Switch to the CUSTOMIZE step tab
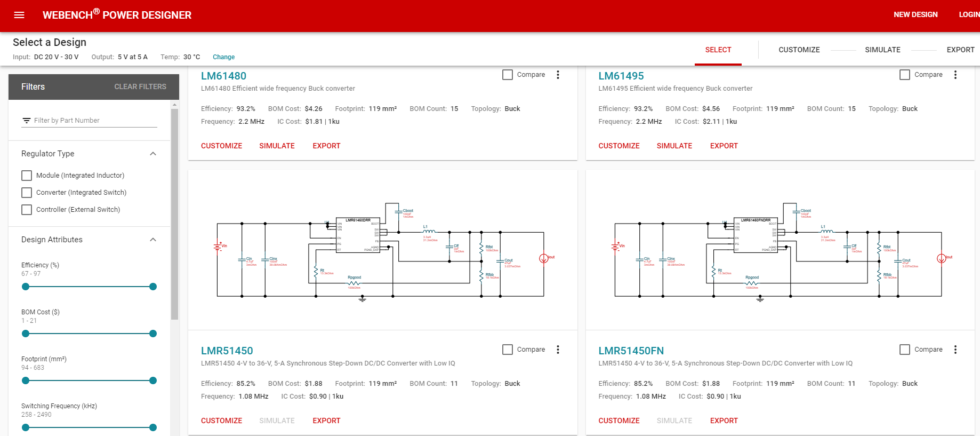Image resolution: width=980 pixels, height=436 pixels. (x=799, y=50)
